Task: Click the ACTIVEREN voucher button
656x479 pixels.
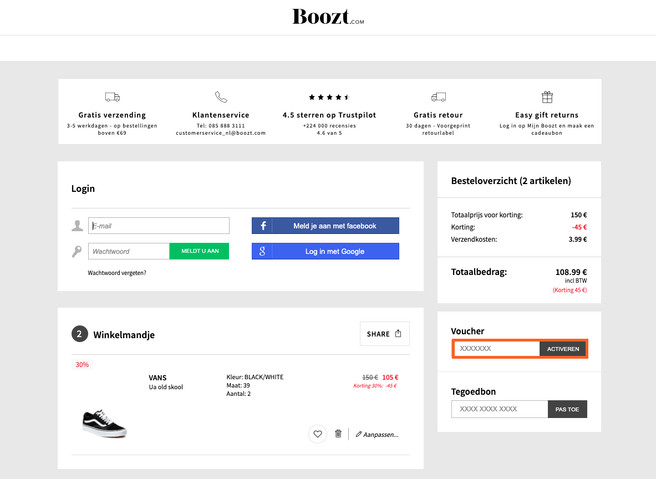Action: 563,349
